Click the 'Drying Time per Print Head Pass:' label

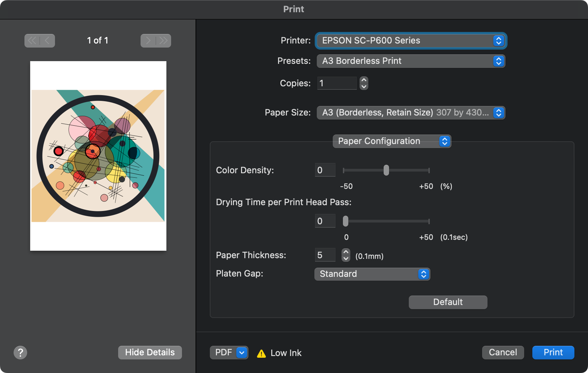(x=284, y=202)
